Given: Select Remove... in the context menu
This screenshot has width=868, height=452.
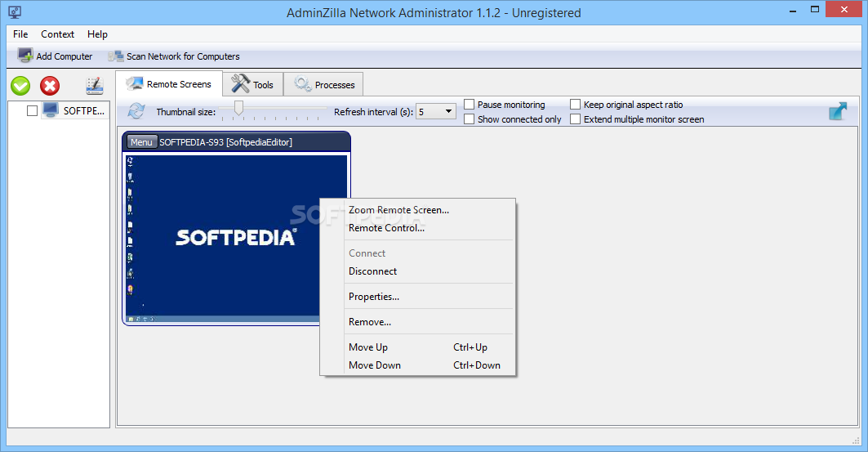Looking at the screenshot, I should pyautogui.click(x=419, y=322).
